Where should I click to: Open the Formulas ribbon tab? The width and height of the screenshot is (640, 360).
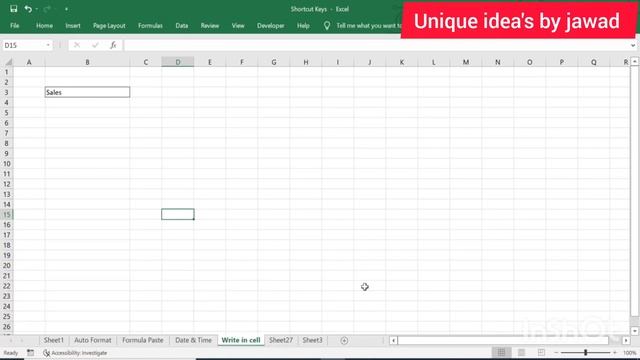[x=150, y=25]
